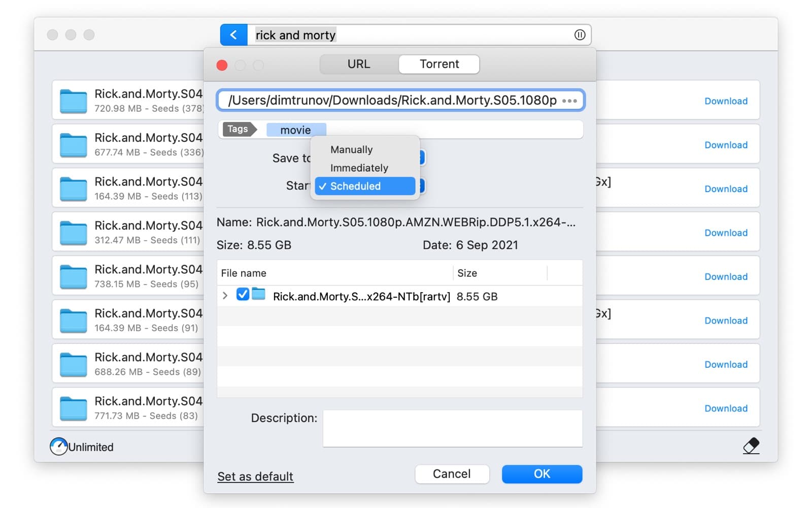
Task: Click the 8.55 GB file size cell
Action: click(477, 296)
